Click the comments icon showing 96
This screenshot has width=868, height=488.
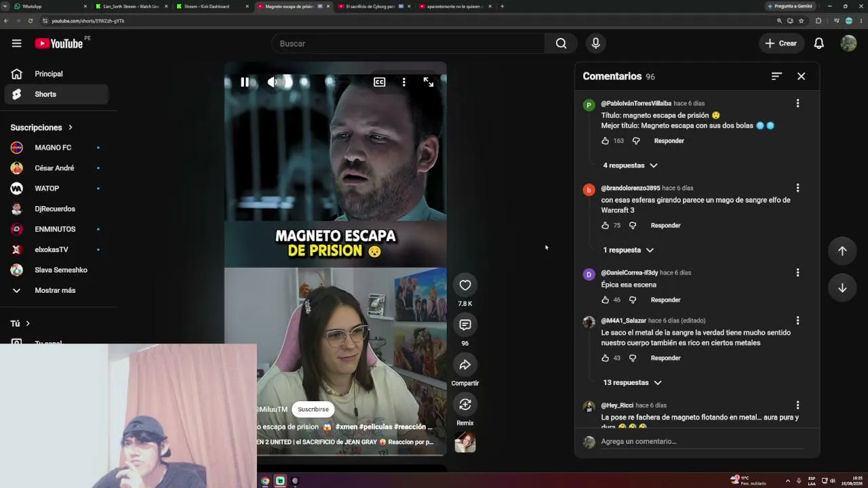pos(465,325)
